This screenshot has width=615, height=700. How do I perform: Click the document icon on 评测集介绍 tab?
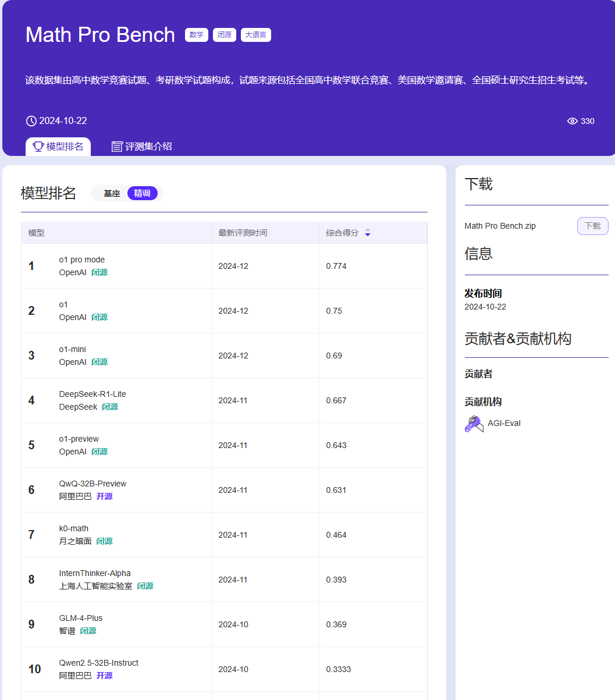click(x=117, y=146)
